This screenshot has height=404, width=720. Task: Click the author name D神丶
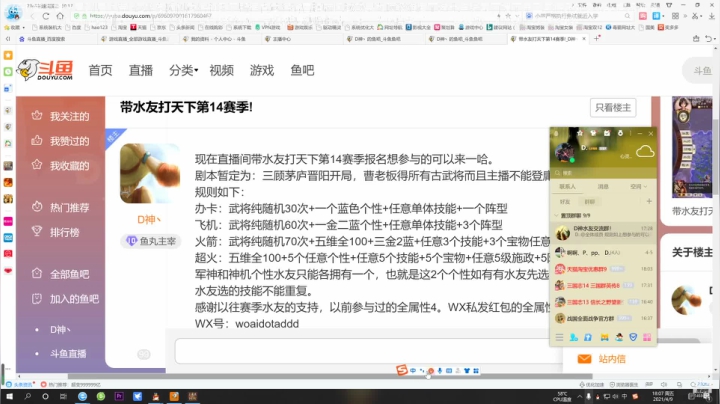tap(149, 219)
